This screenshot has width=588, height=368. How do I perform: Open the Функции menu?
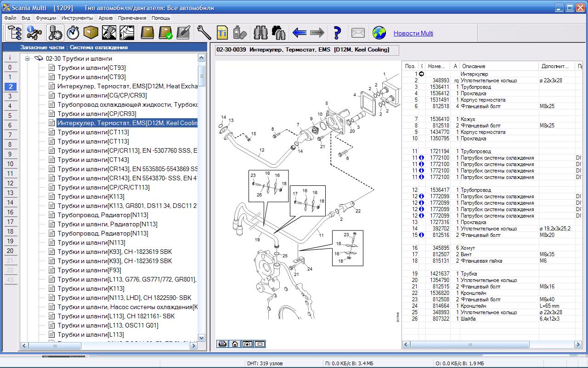pyautogui.click(x=46, y=18)
